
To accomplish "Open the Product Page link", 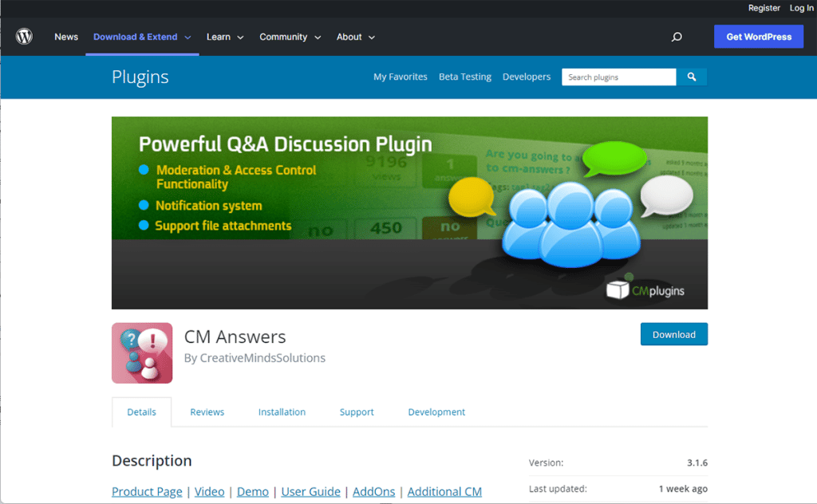I will tap(147, 491).
